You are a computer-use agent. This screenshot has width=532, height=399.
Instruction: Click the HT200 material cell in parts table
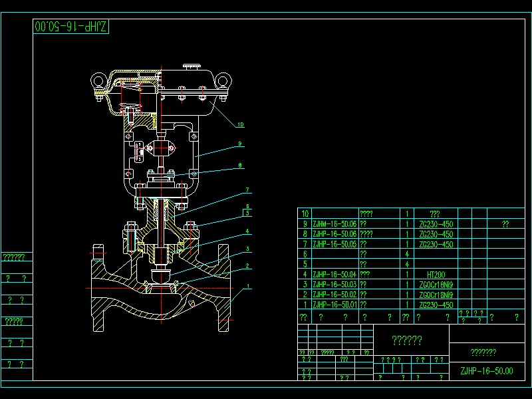click(x=436, y=275)
